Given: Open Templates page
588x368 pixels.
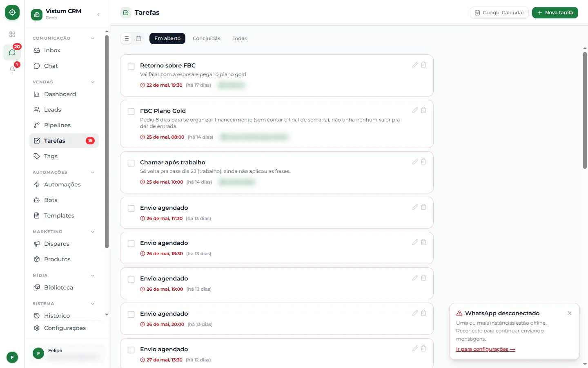Looking at the screenshot, I should click(x=64, y=215).
